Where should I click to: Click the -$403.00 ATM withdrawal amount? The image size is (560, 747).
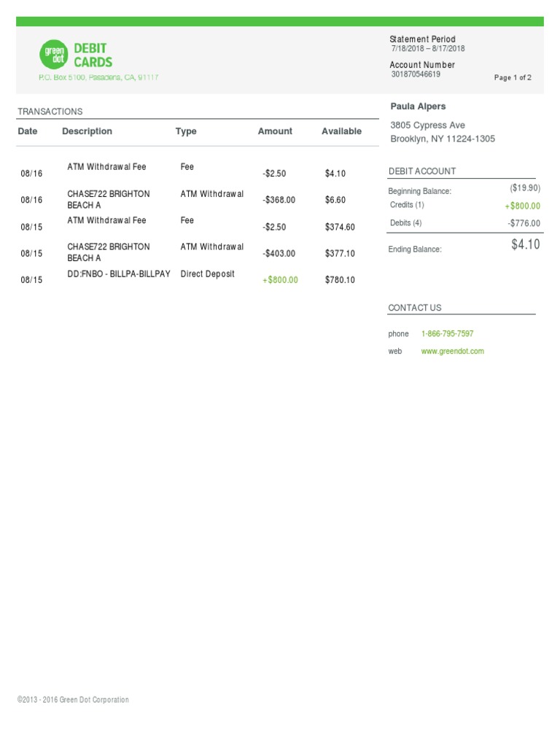(x=279, y=253)
